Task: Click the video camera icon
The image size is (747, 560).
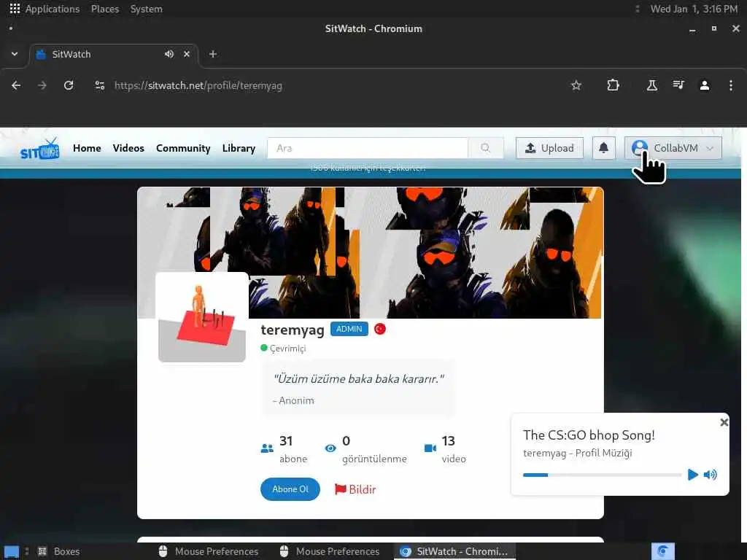Action: 430,448
